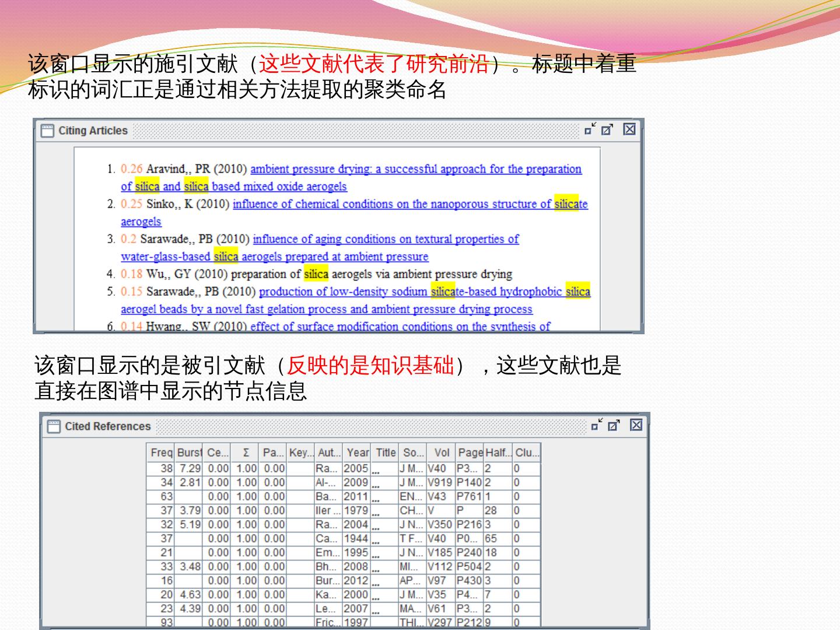Click the Burst column header
840x630 pixels.
(x=189, y=453)
